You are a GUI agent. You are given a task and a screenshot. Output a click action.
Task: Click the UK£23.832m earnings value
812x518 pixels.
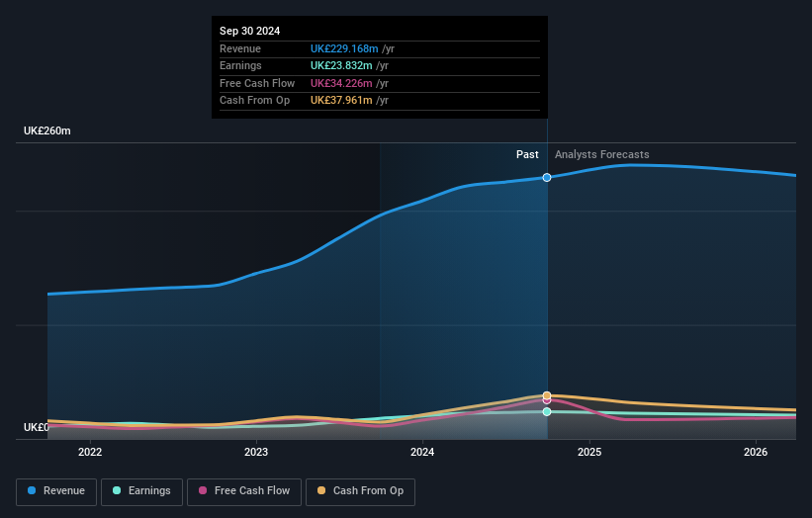(341, 65)
